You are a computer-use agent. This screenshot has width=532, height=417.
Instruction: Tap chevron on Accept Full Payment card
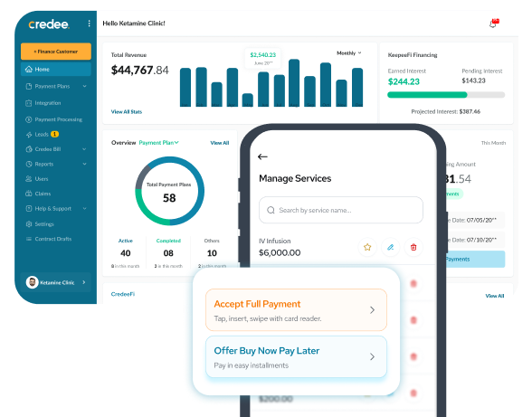coord(372,309)
